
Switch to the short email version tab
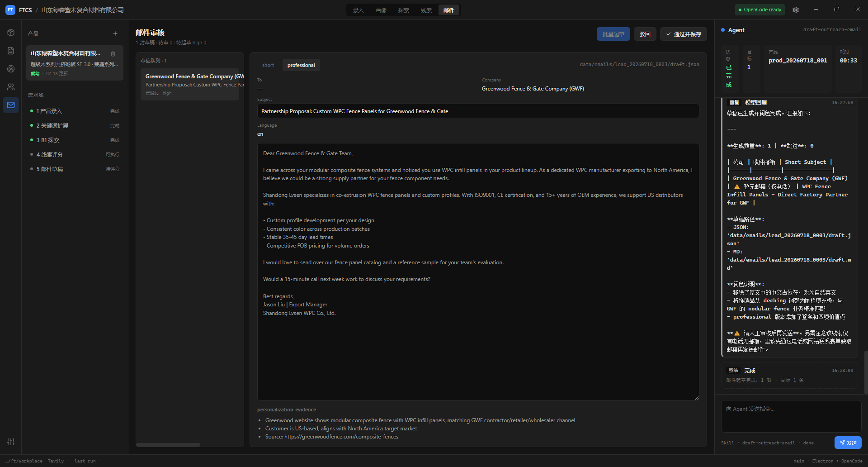click(x=268, y=65)
